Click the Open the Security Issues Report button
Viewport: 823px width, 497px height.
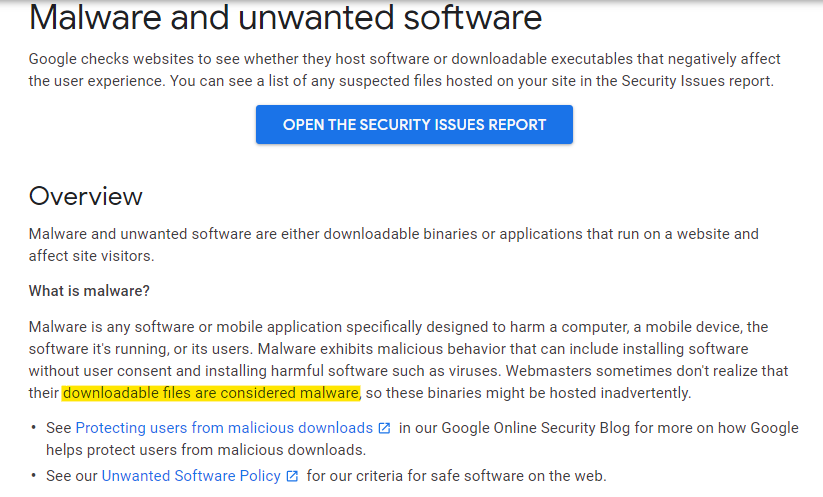coord(414,124)
